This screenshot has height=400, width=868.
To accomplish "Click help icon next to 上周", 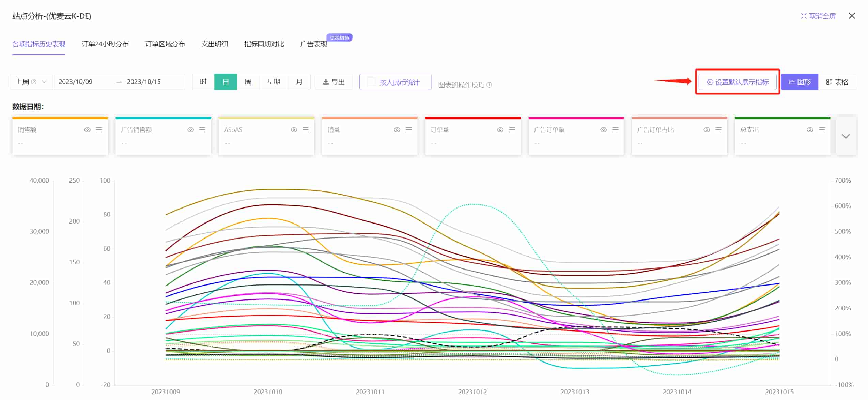I will pos(34,82).
